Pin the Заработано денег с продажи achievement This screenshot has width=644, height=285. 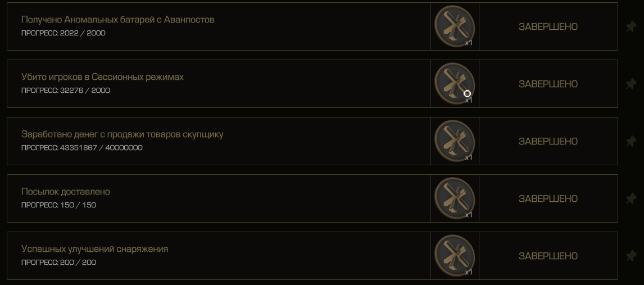click(631, 141)
